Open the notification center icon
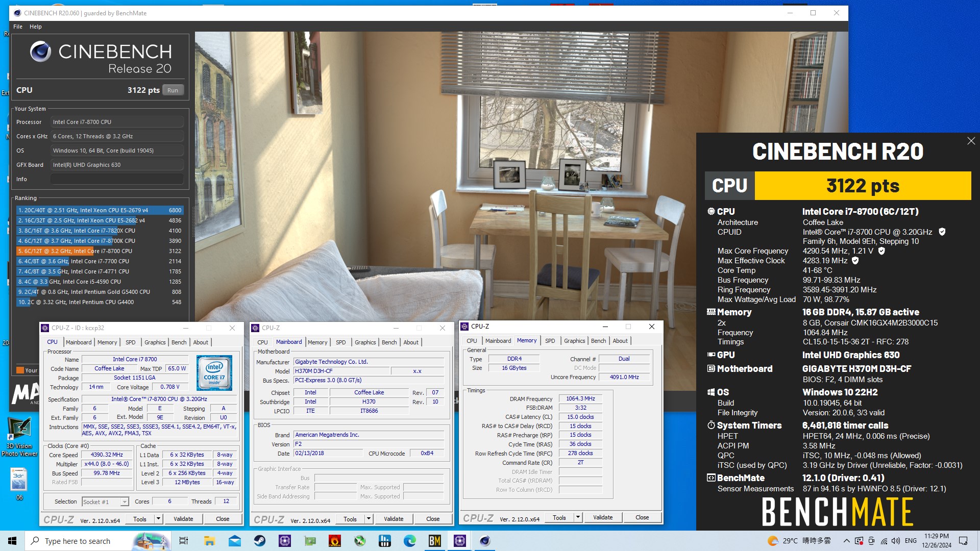The width and height of the screenshot is (980, 551). (x=963, y=541)
